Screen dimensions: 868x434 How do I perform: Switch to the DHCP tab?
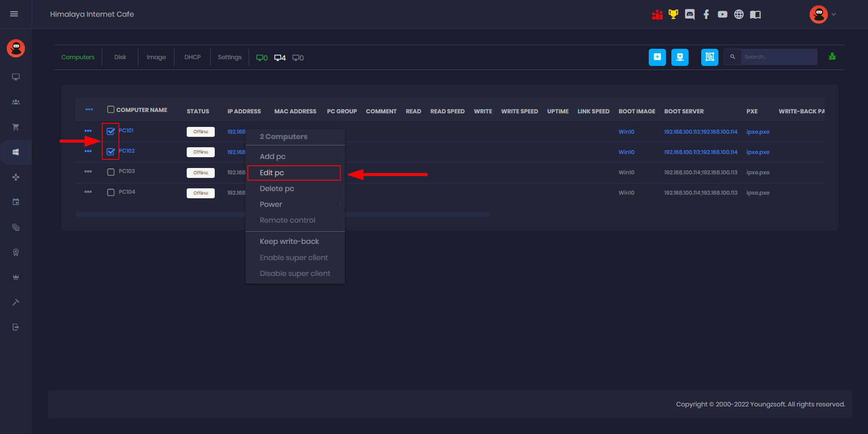[x=192, y=57]
